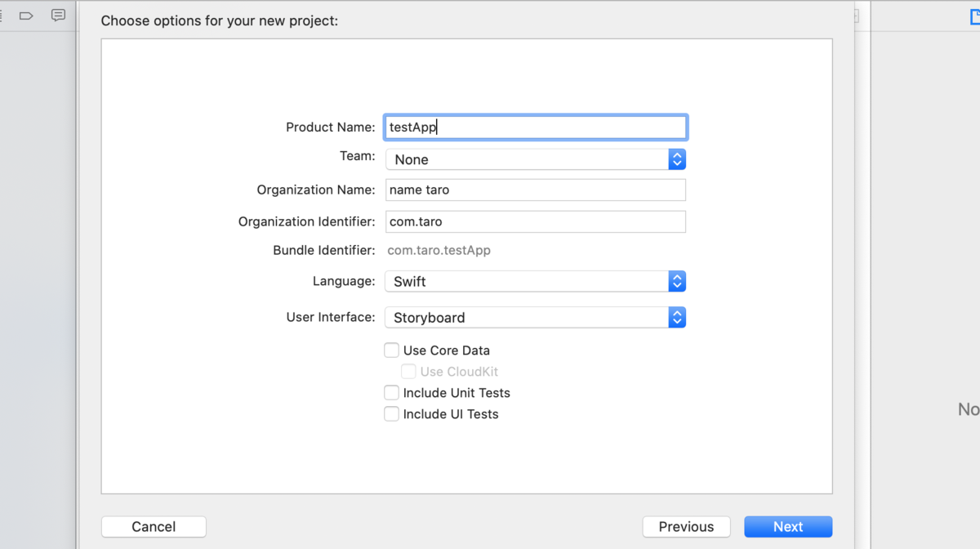Open the Team dropdown showing None

click(x=535, y=159)
